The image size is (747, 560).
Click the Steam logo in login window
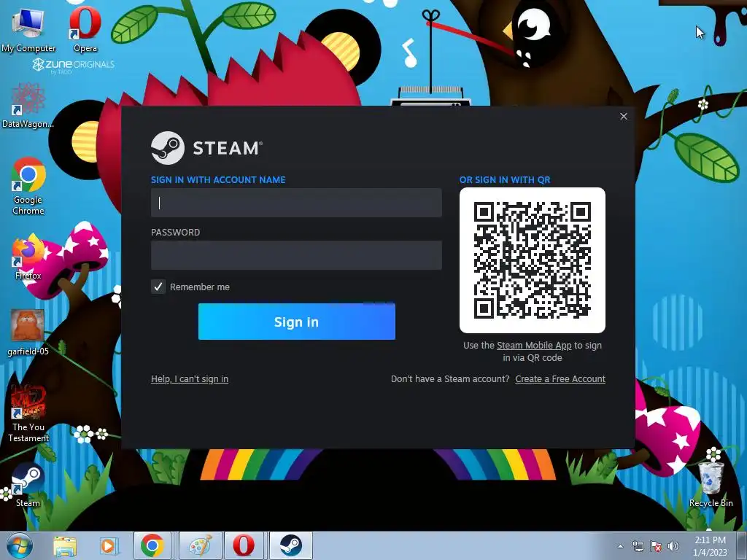pos(206,147)
